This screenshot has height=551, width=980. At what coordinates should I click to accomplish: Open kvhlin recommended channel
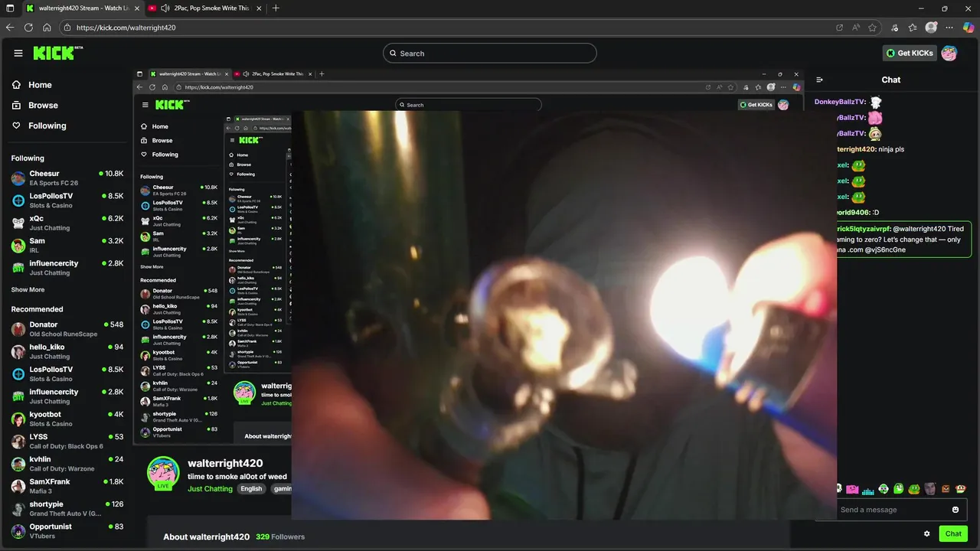(67, 464)
